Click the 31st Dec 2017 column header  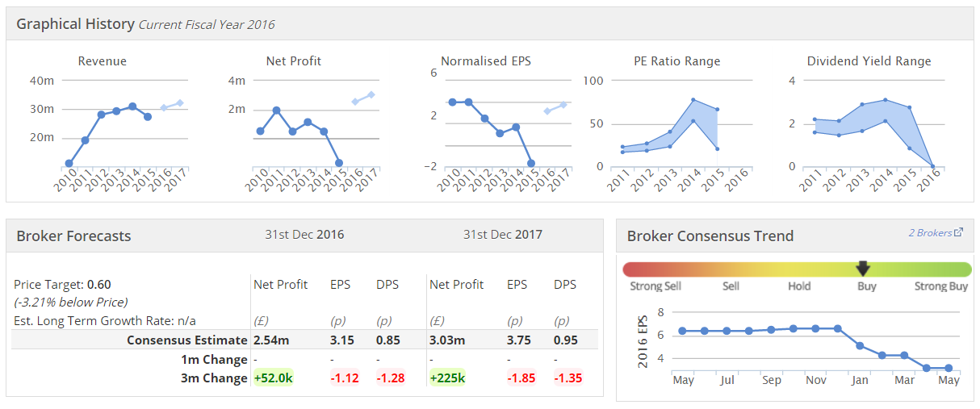click(x=502, y=235)
